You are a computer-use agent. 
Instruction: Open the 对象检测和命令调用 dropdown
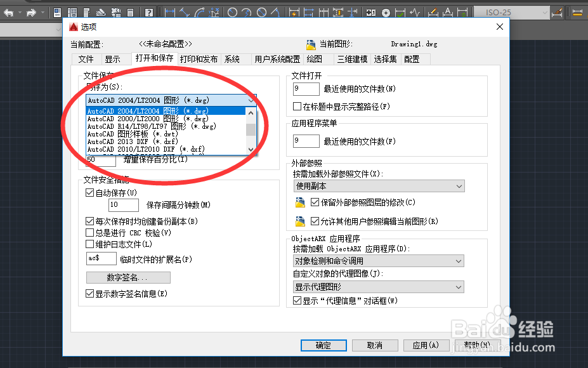pos(379,261)
